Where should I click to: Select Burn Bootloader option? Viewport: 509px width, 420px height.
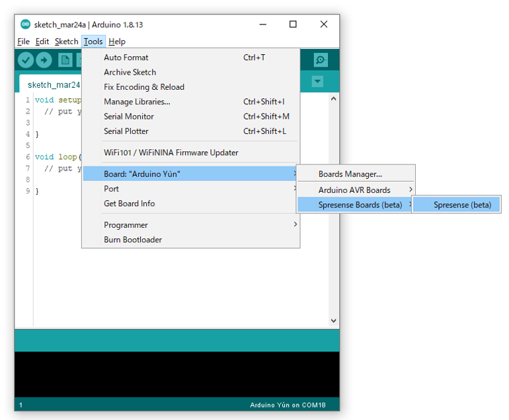click(133, 240)
